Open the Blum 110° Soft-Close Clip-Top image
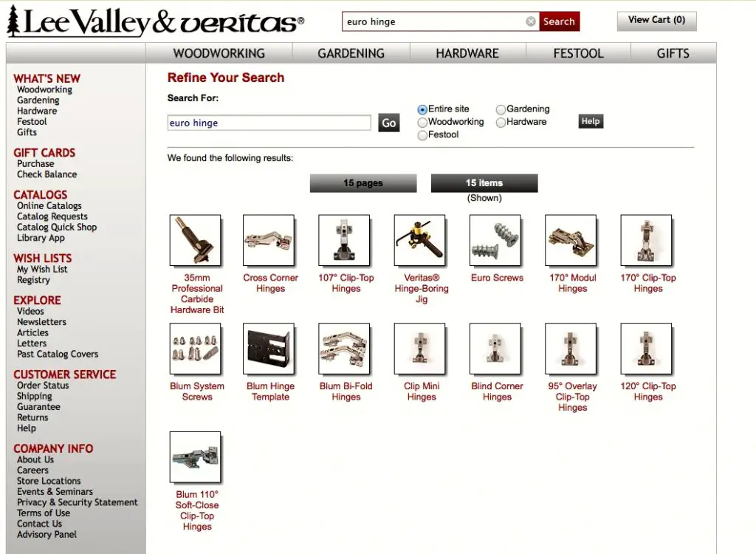 pyautogui.click(x=195, y=457)
